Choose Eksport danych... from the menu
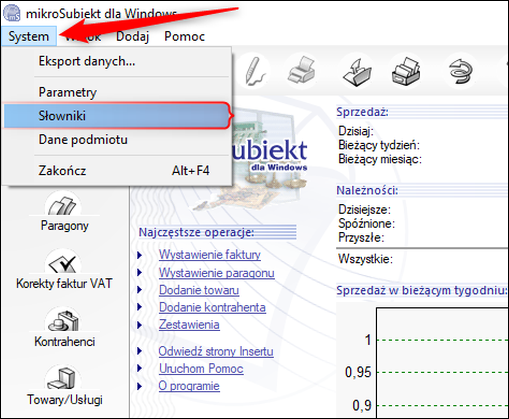Image resolution: width=509 pixels, height=419 pixels. (x=116, y=61)
